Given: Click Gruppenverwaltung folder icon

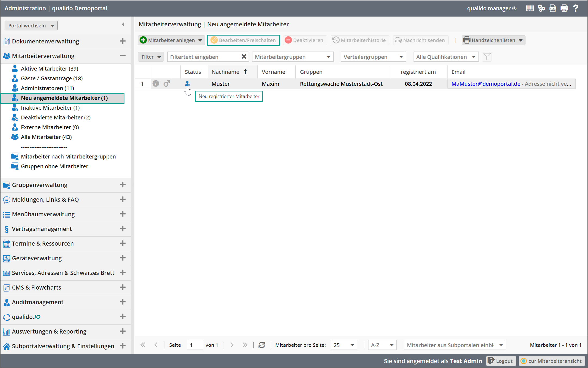Looking at the screenshot, I should click(7, 185).
